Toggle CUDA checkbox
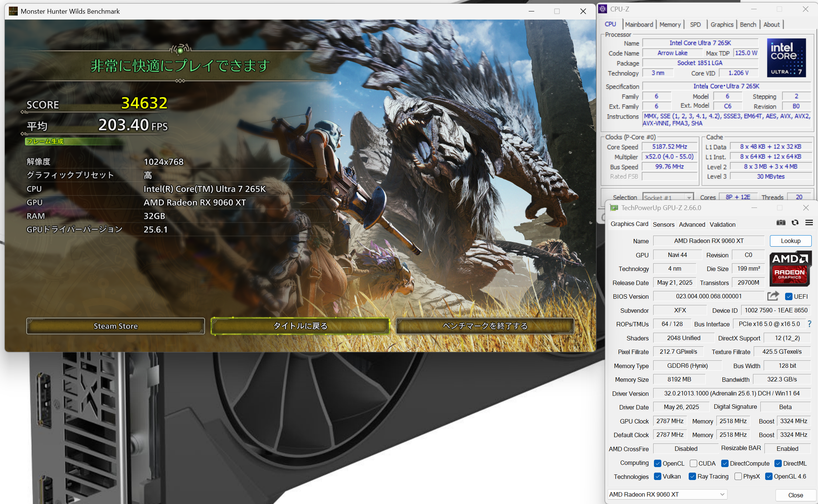Viewport: 818px width, 504px height. 693,463
